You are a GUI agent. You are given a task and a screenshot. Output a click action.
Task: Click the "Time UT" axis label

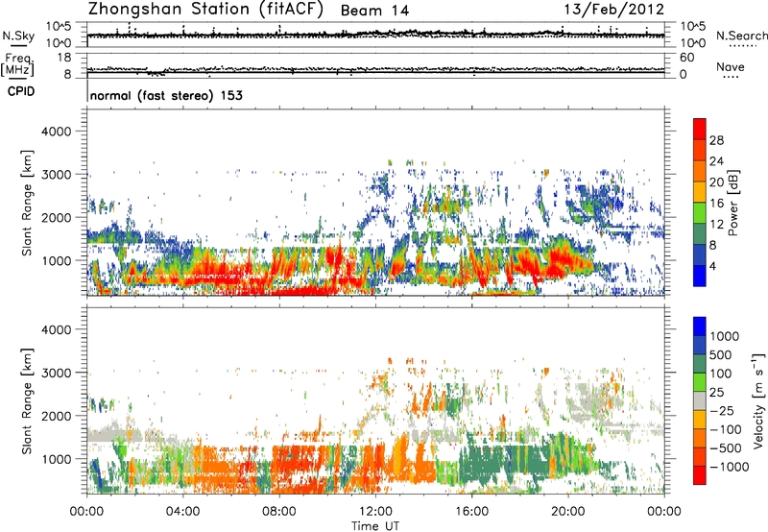click(x=375, y=526)
